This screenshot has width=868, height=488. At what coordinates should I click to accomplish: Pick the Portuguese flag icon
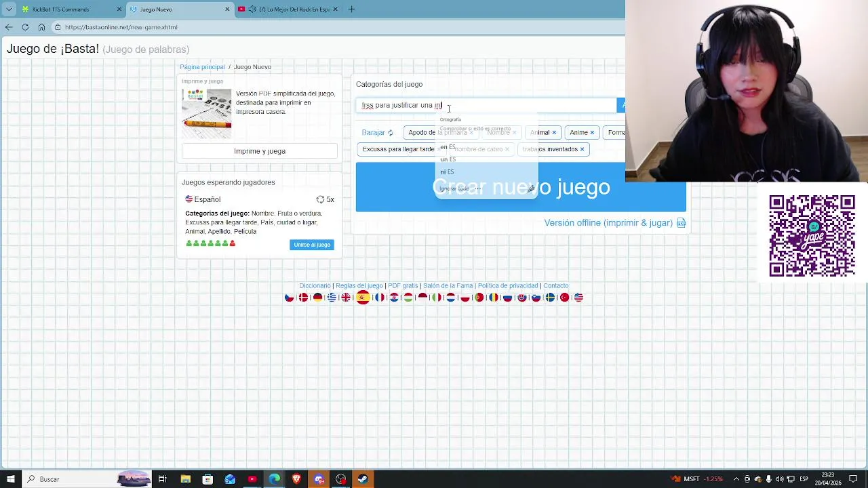(479, 298)
